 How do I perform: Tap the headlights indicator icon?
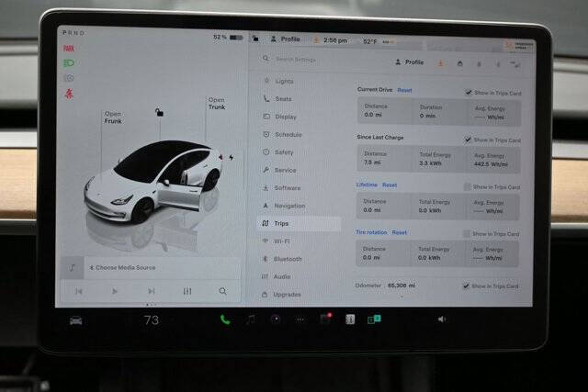point(69,63)
